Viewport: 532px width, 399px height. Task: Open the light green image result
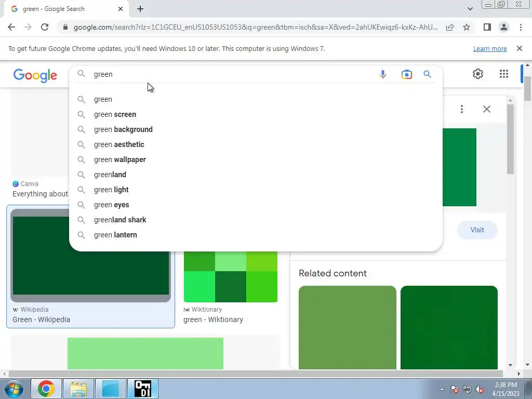[x=145, y=353]
